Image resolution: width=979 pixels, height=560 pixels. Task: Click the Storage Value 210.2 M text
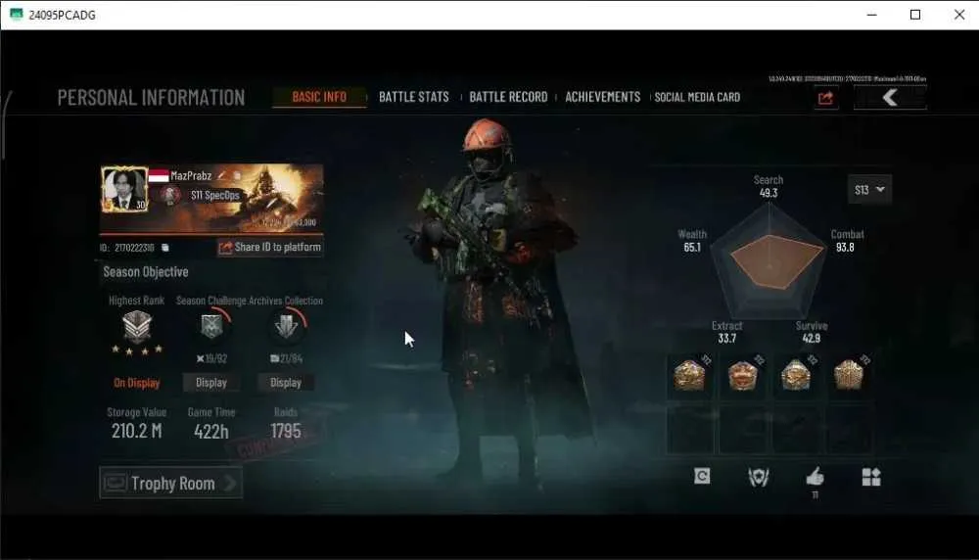[137, 431]
